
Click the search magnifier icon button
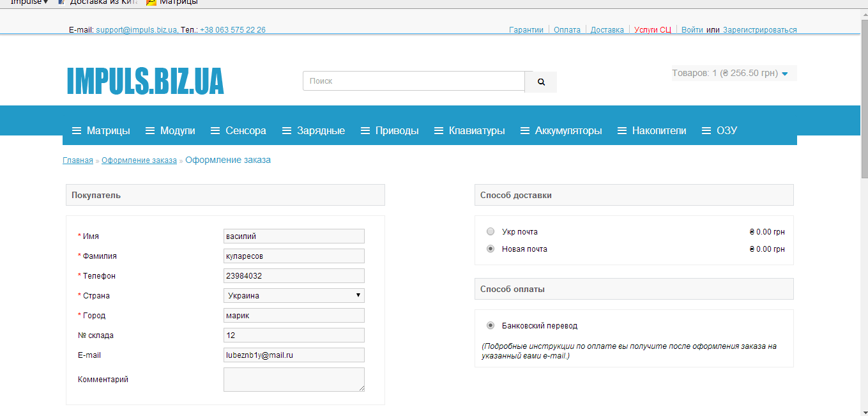[x=541, y=82]
